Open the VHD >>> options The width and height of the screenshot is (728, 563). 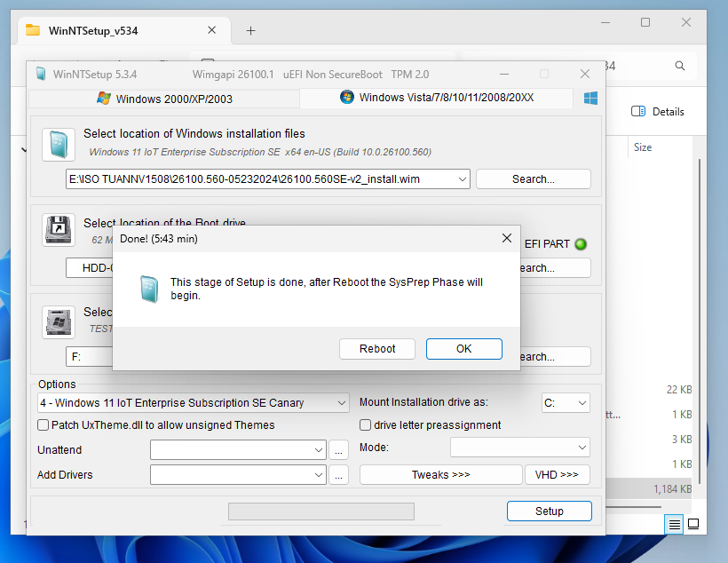(x=557, y=475)
